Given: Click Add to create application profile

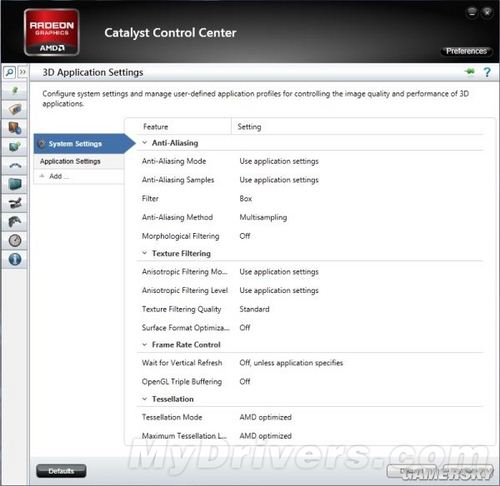Looking at the screenshot, I should coord(55,176).
